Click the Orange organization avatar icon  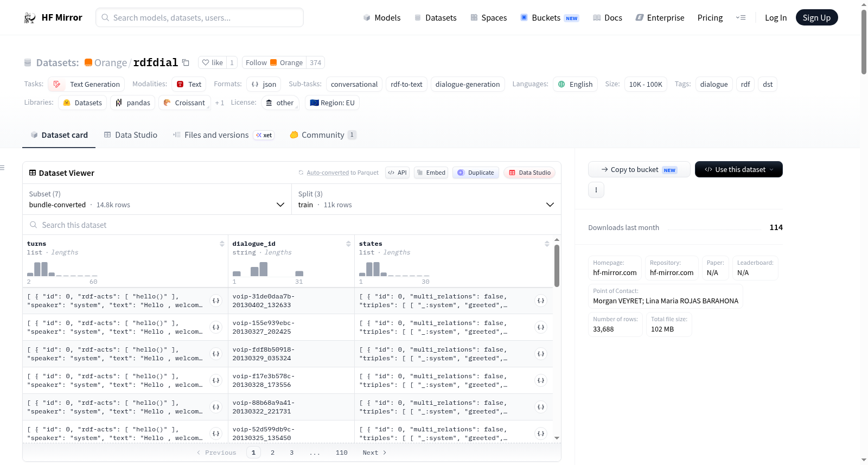[x=88, y=62]
